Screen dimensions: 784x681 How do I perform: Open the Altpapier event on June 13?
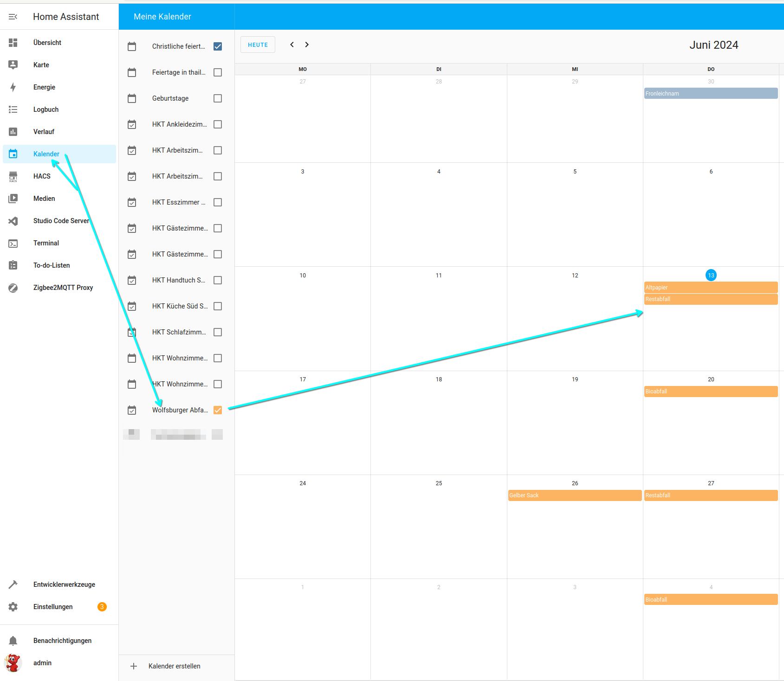(711, 288)
